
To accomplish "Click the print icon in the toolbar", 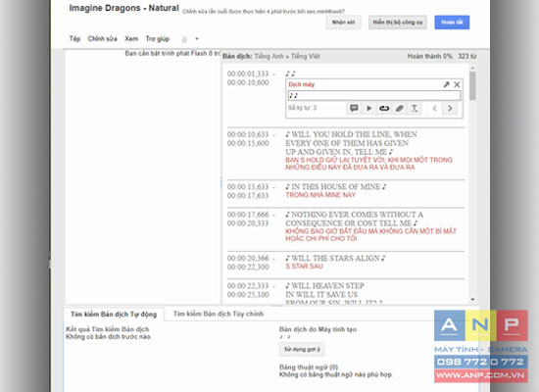I will (184, 39).
